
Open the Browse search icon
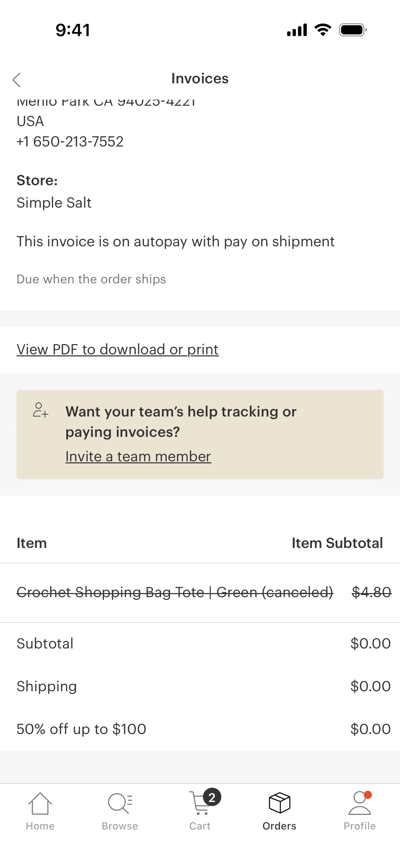(120, 804)
